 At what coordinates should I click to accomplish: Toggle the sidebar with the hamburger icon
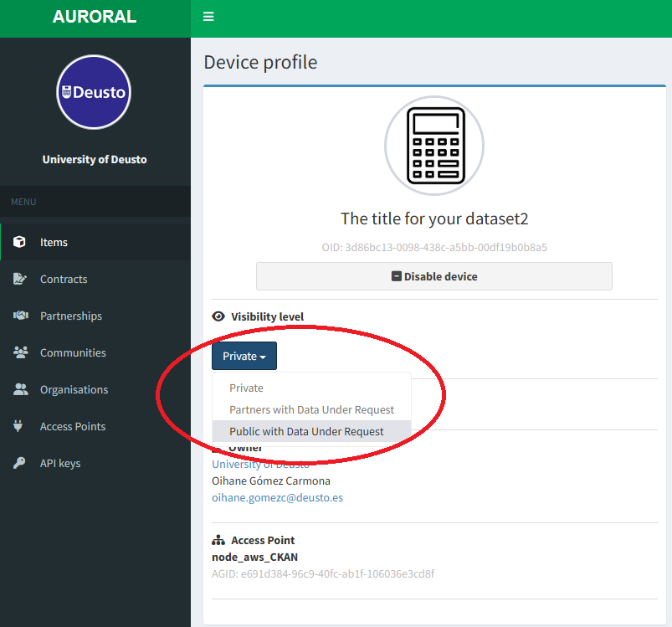tap(208, 17)
